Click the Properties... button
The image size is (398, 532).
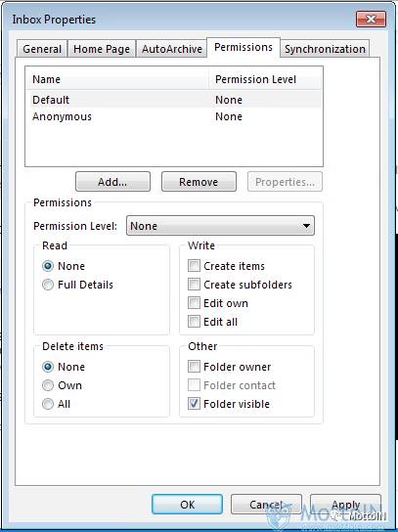click(285, 182)
